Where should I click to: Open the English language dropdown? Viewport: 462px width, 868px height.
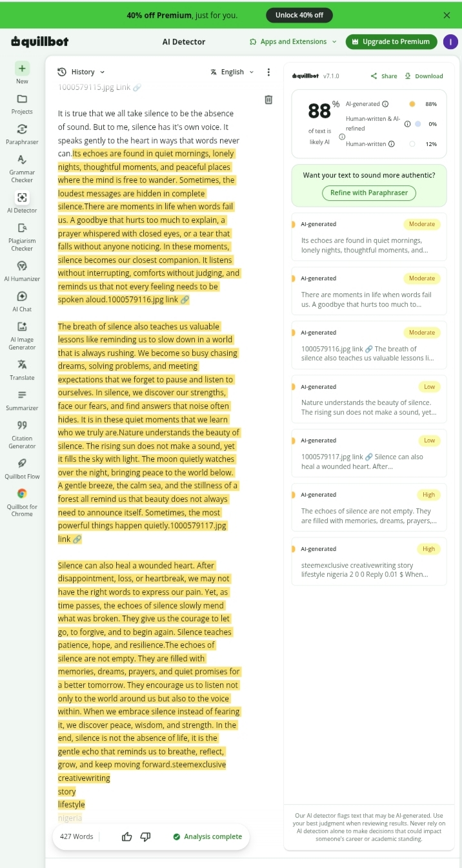232,72
